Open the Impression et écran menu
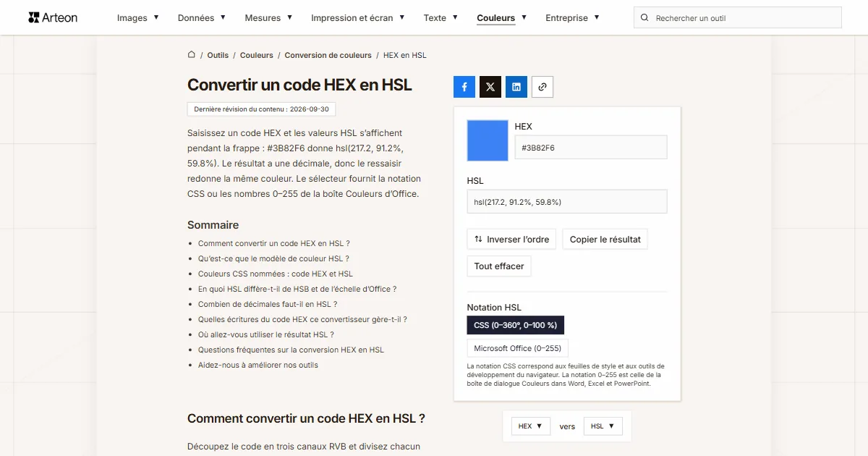This screenshot has height=456, width=868. click(x=358, y=17)
